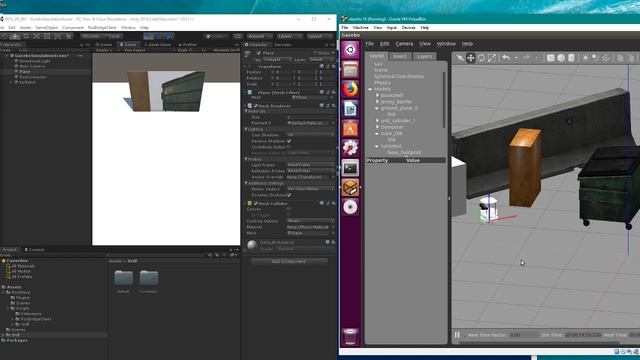
Task: Open System Settings from the Ubuntu launcher
Action: [x=350, y=148]
